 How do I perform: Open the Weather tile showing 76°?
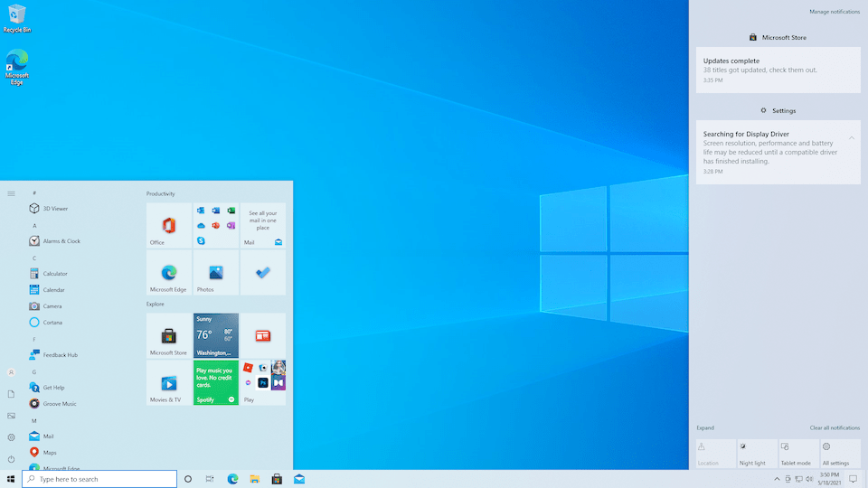[216, 336]
